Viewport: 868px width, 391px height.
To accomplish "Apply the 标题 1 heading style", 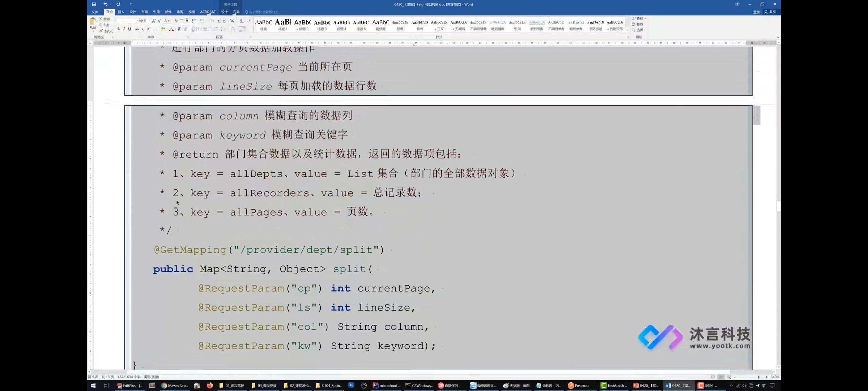I will point(283,25).
